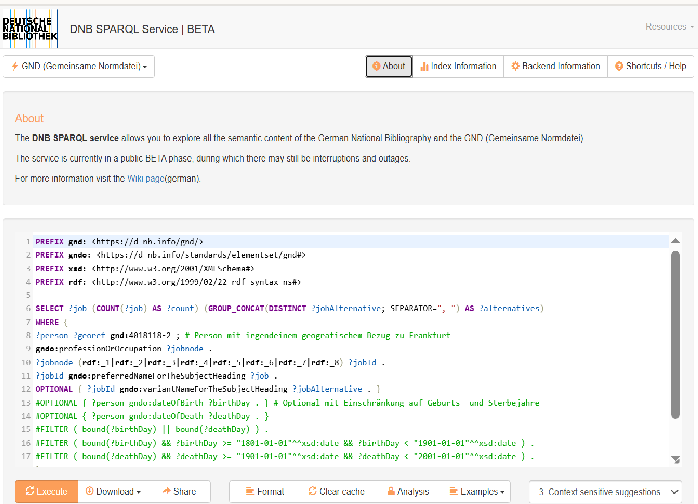Clear the cache
The image size is (698, 504).
(x=337, y=492)
